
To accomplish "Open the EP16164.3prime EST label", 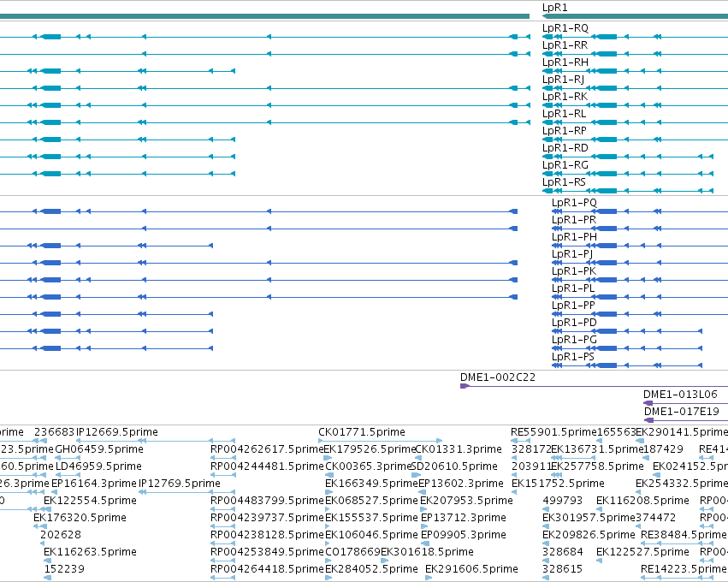I will coord(94,484).
